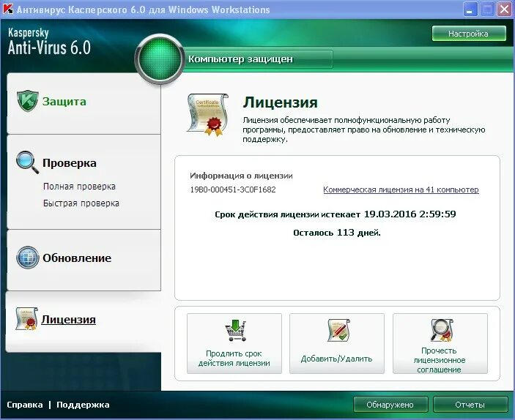Click the shopping cart renew icon
Screen dimensions: 515x420
coord(235,331)
